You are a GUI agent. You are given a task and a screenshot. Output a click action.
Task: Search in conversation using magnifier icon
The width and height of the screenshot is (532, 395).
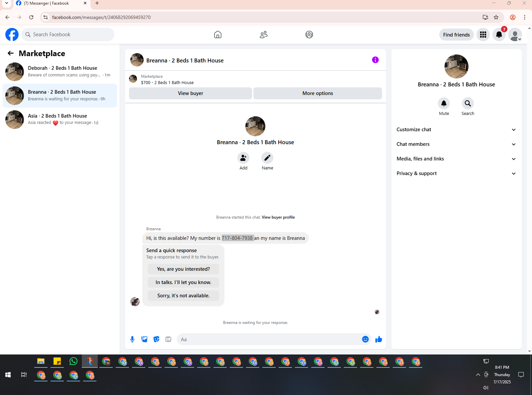(468, 103)
